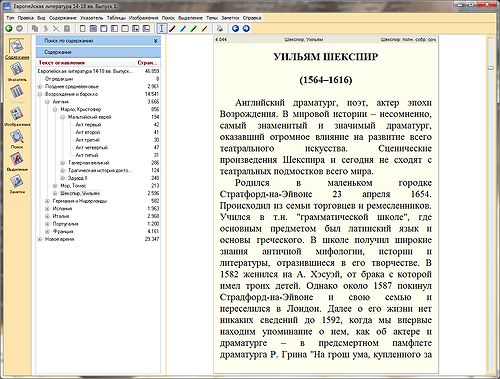Open the Содержание sidebar icon

pyautogui.click(x=17, y=47)
